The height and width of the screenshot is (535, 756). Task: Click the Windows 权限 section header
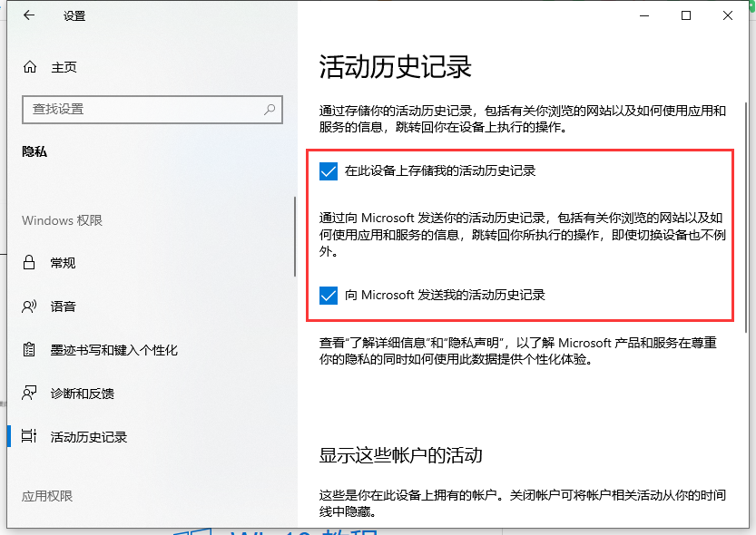(61, 219)
